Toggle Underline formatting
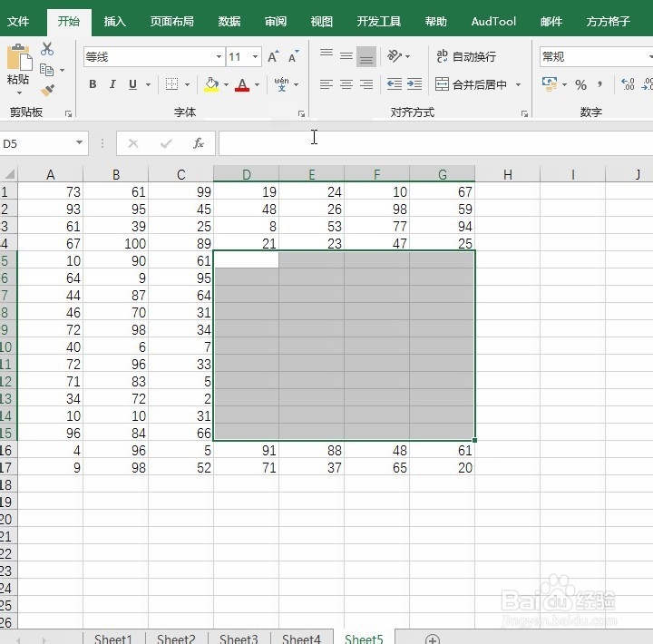The image size is (653, 644). pos(132,84)
